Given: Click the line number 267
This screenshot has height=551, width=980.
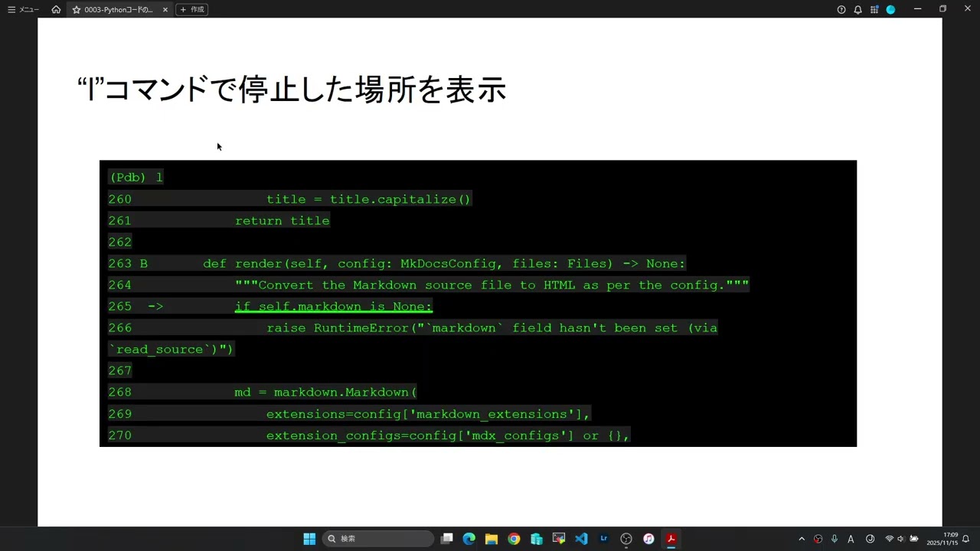Looking at the screenshot, I should pyautogui.click(x=120, y=370).
